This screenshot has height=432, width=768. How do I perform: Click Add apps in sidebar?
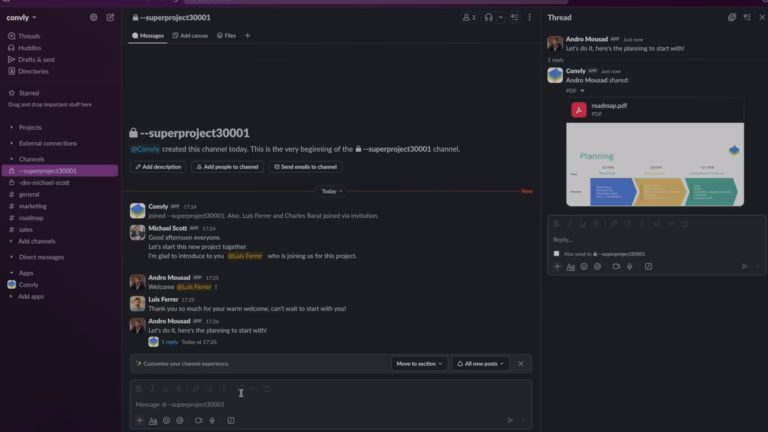[31, 296]
